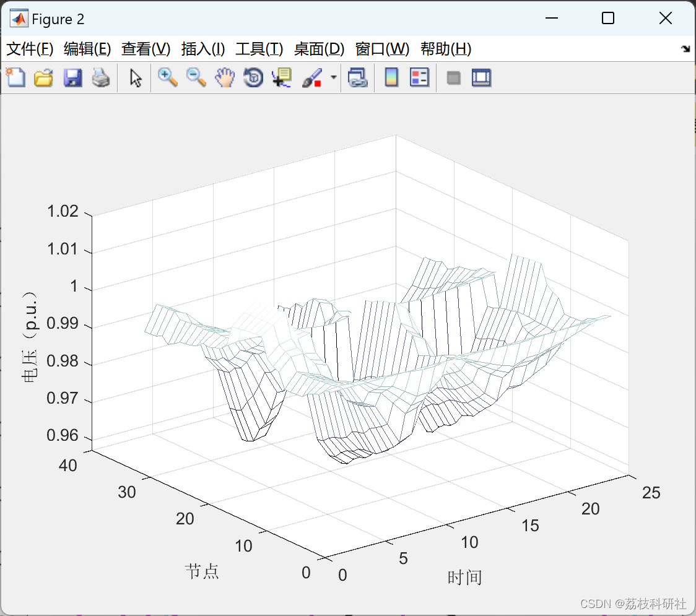Maximize the Figure 2 window

pos(608,18)
